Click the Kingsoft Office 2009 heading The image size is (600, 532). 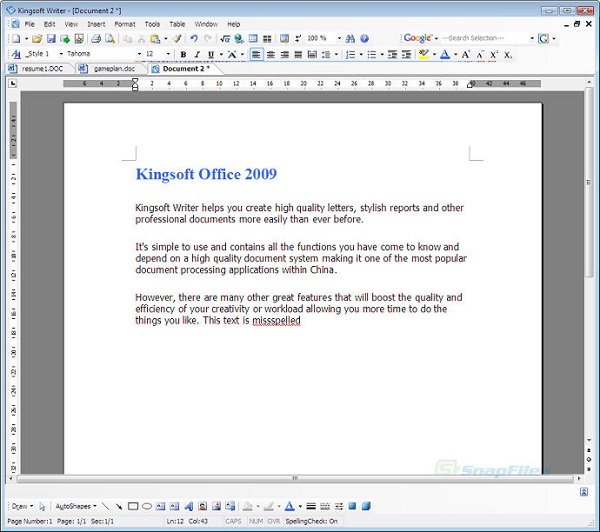click(x=206, y=174)
